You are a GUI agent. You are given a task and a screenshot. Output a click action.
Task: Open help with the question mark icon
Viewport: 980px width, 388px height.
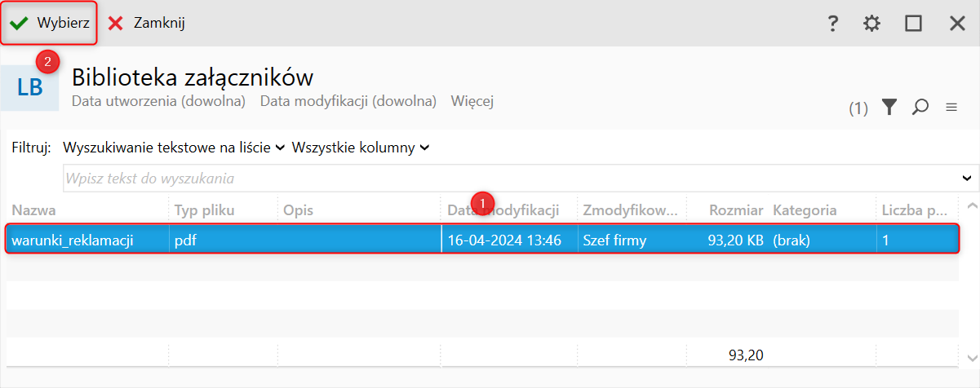[832, 24]
